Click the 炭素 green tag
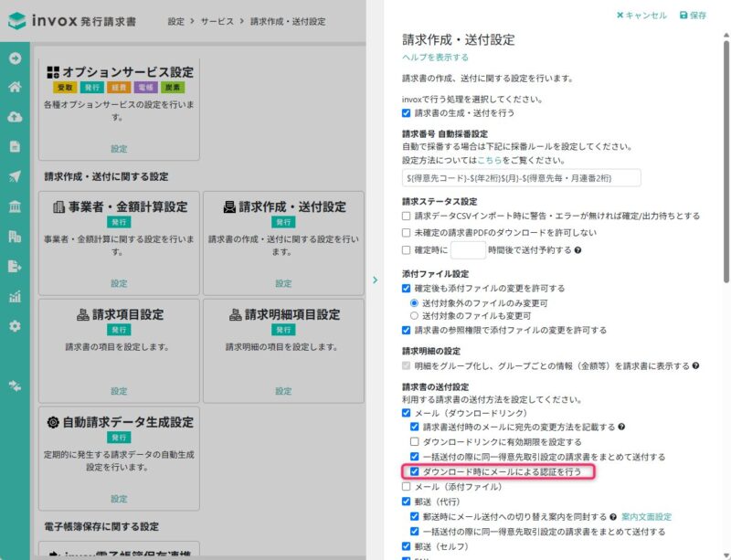This screenshot has width=731, height=560. [x=173, y=87]
